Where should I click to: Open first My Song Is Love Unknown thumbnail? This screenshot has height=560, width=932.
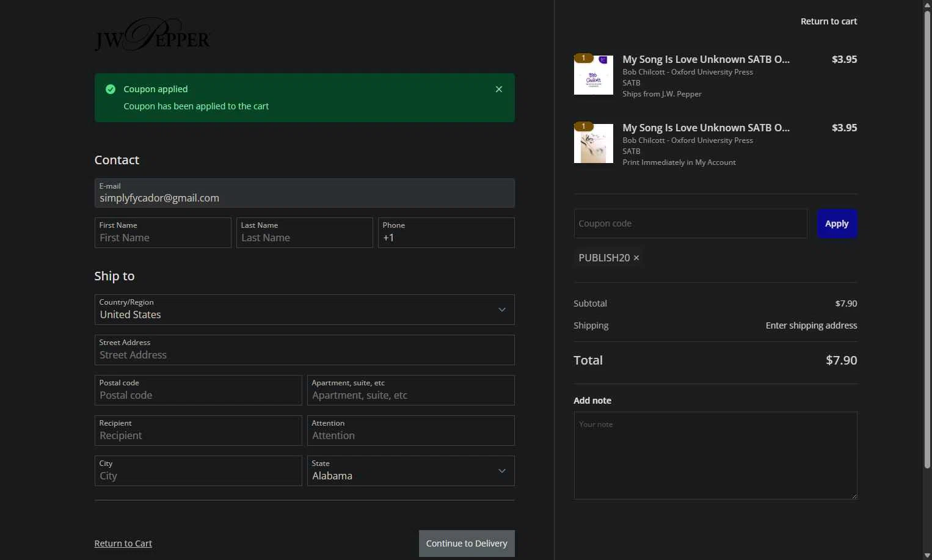pos(593,75)
